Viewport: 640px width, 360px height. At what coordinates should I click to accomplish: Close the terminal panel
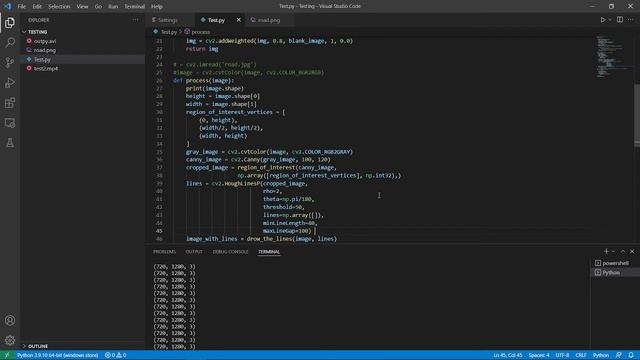[632, 251]
